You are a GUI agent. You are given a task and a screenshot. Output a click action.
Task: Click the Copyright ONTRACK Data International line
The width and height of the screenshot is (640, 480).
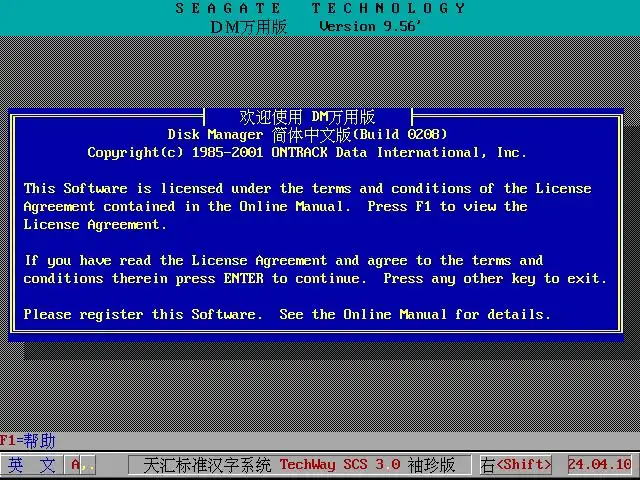(307, 153)
